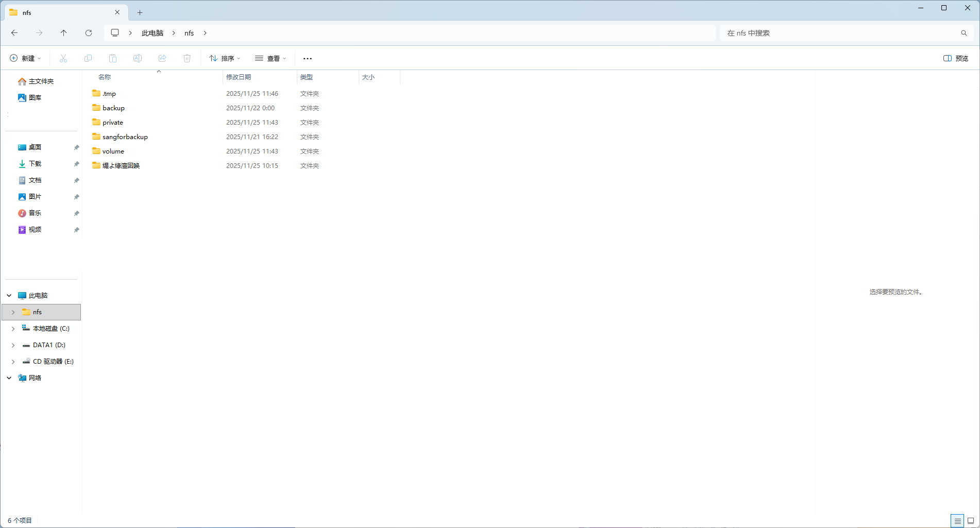980x528 pixels.
Task: Select 本地磁盘 (C:) in the tree
Action: (46, 329)
